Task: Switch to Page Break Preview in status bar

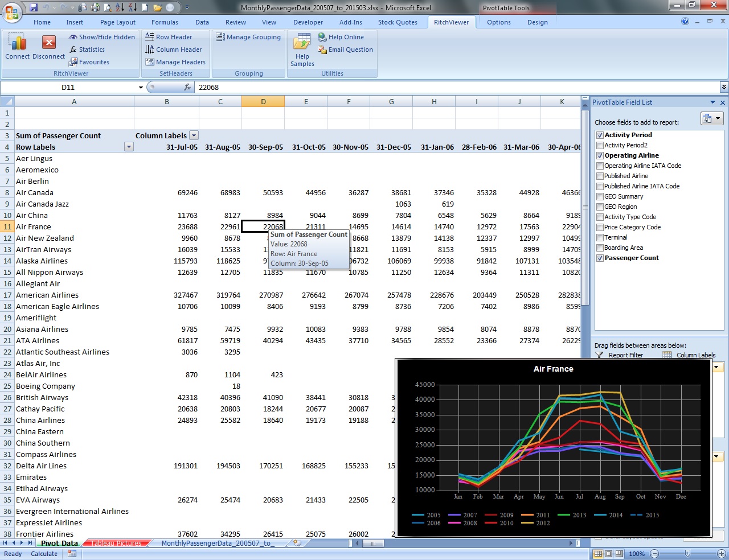Action: click(x=619, y=554)
